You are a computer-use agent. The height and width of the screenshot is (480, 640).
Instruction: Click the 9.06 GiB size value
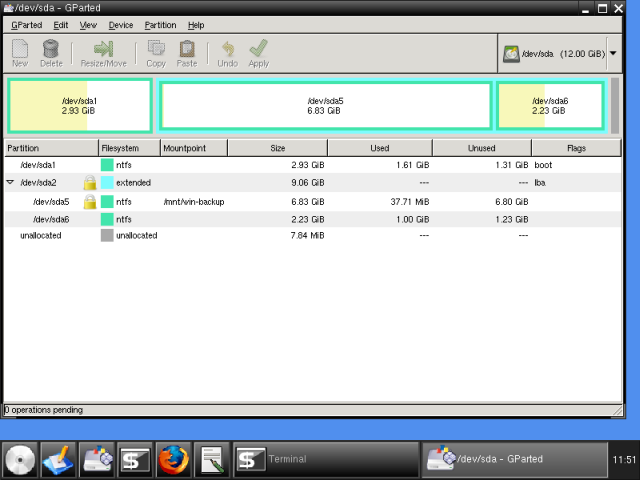[x=308, y=182]
